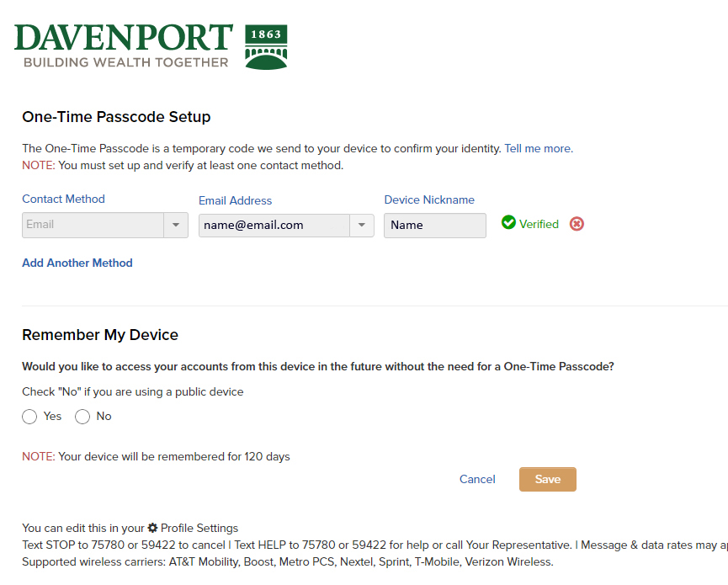Cancel the passcode setup

[477, 479]
